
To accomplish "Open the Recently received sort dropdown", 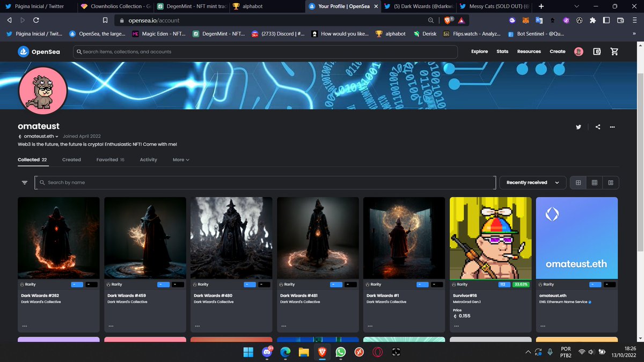I will pyautogui.click(x=532, y=182).
